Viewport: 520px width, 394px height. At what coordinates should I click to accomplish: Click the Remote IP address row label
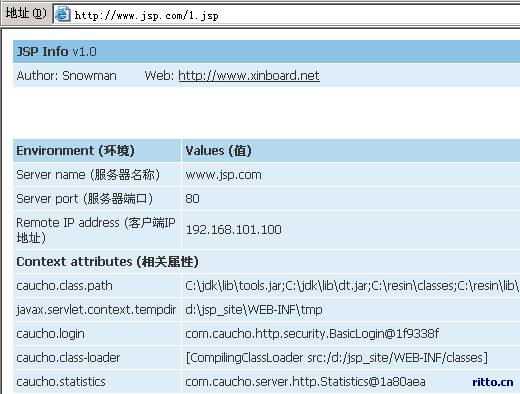pyautogui.click(x=96, y=230)
